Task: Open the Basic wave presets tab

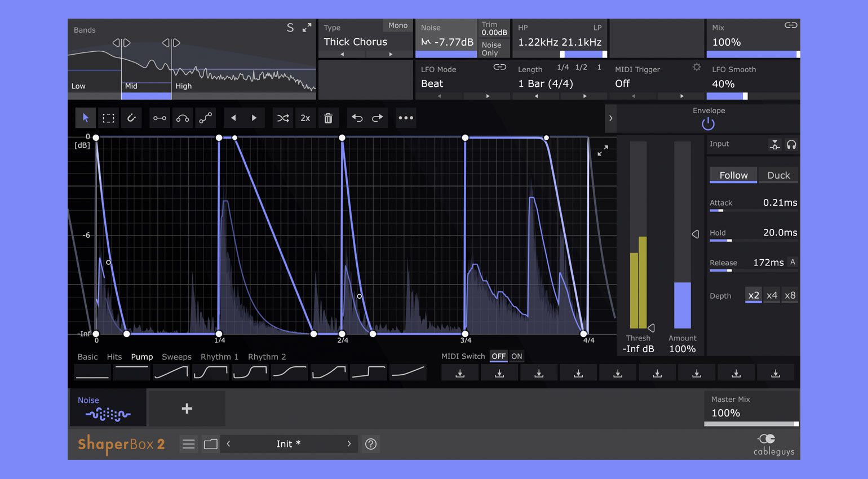Action: point(87,357)
